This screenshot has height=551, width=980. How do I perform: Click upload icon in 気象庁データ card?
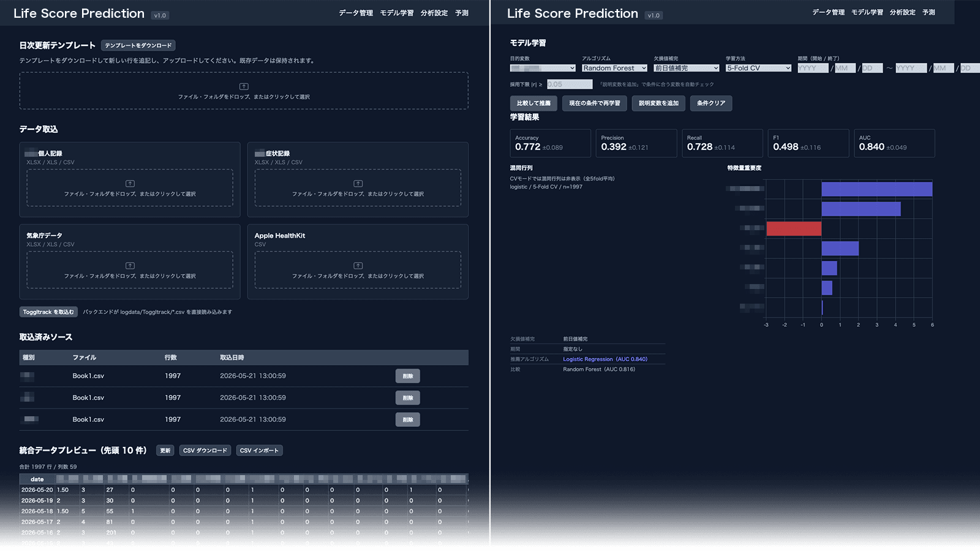point(130,265)
